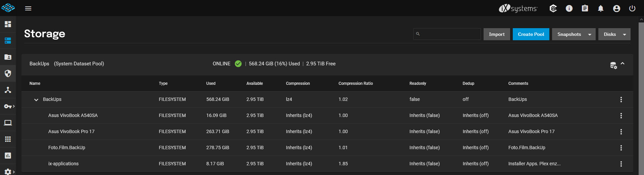This screenshot has width=644, height=175.
Task: Click the Create Pool button
Action: 531,34
